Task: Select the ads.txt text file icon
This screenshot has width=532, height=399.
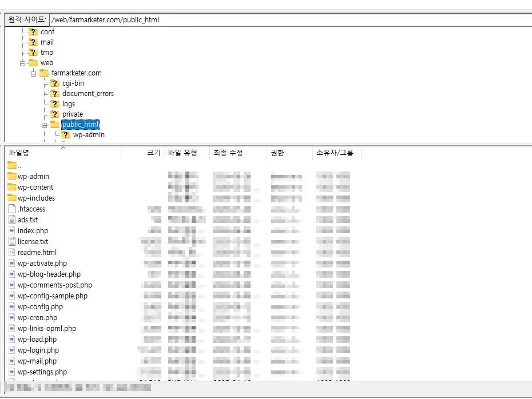Action: click(x=12, y=220)
